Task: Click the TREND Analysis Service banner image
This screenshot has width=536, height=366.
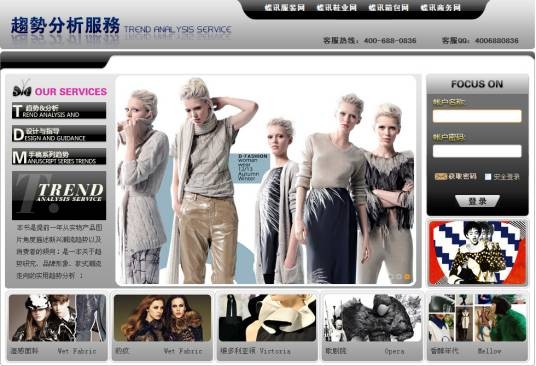Action: coord(59,195)
